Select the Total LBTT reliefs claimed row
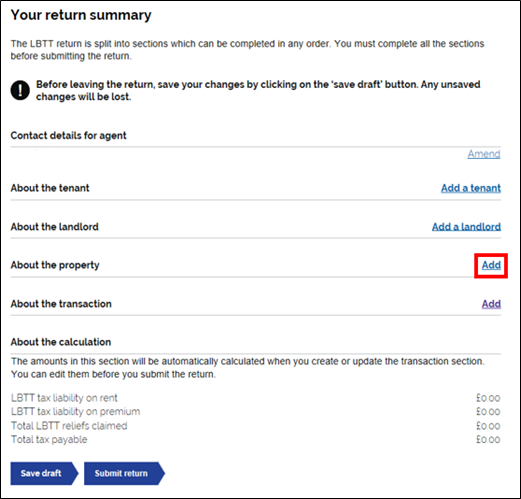521x499 pixels. click(x=256, y=426)
